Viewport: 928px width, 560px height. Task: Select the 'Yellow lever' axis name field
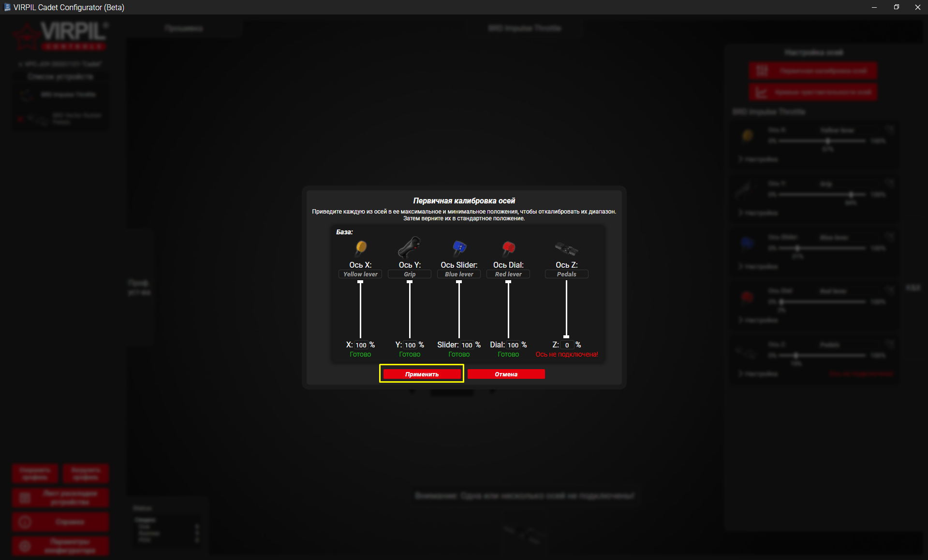click(360, 274)
